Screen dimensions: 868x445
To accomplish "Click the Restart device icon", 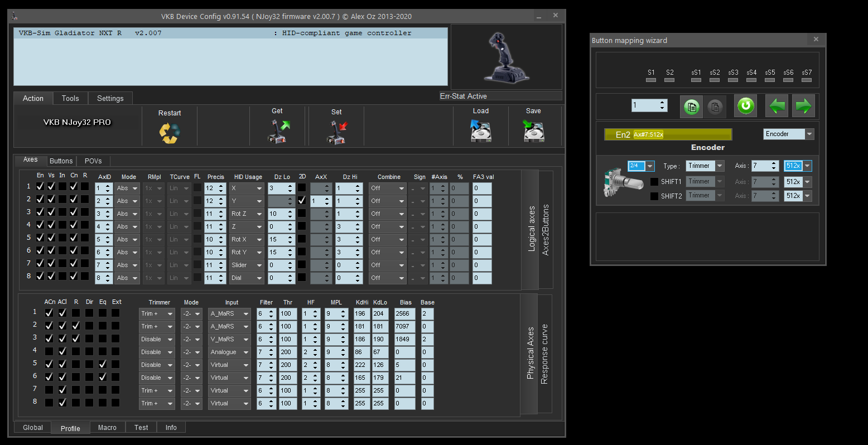I will pos(170,133).
